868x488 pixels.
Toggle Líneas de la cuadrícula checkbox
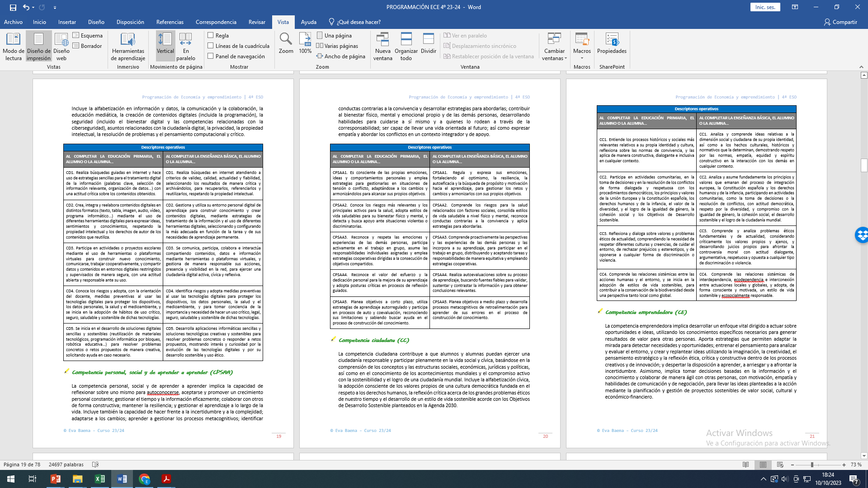[x=211, y=46]
